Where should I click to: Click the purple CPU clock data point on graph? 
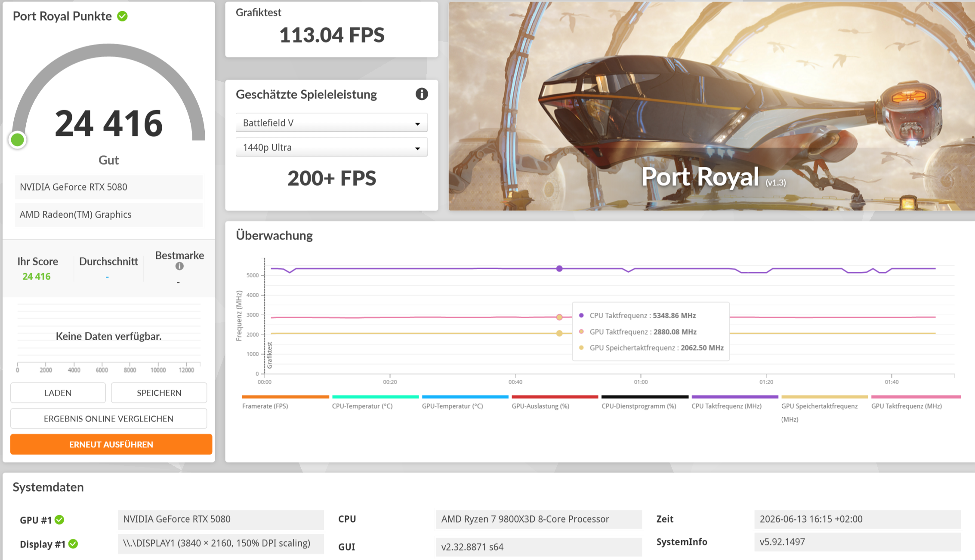coord(559,268)
